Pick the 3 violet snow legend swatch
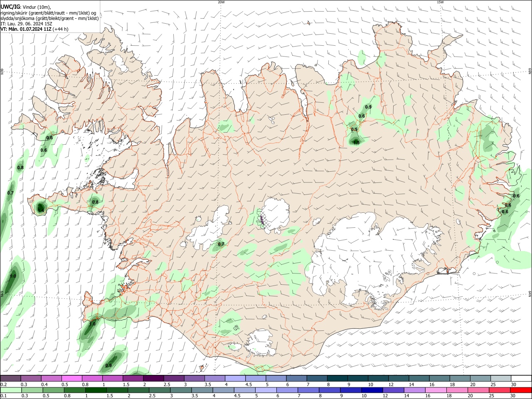 [x=194, y=378]
